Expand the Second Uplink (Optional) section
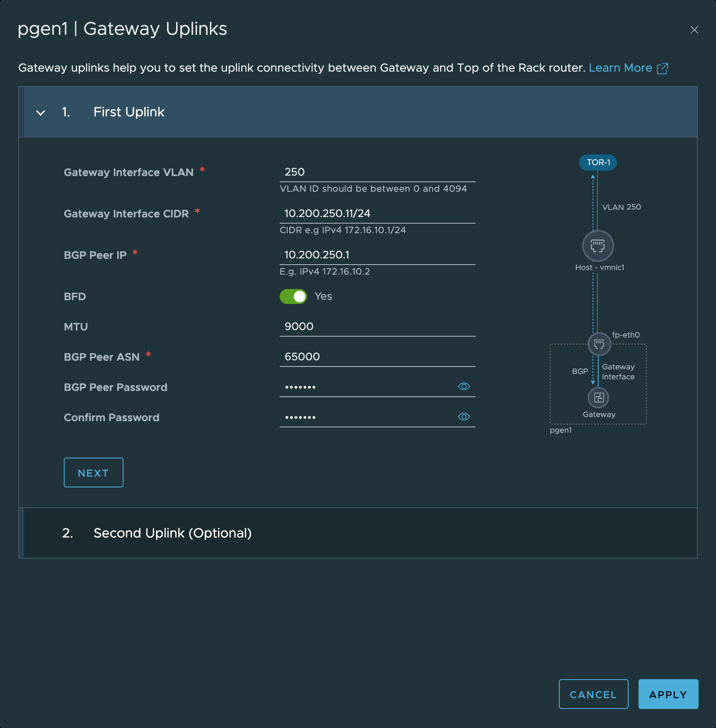This screenshot has width=716, height=728. (172, 533)
